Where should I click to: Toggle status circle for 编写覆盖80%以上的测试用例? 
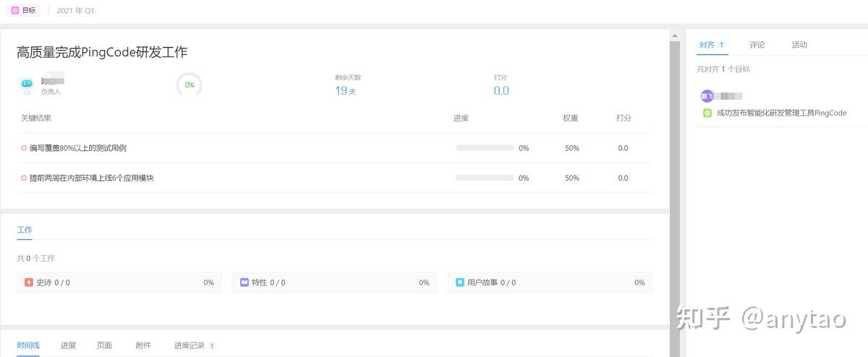(24, 148)
